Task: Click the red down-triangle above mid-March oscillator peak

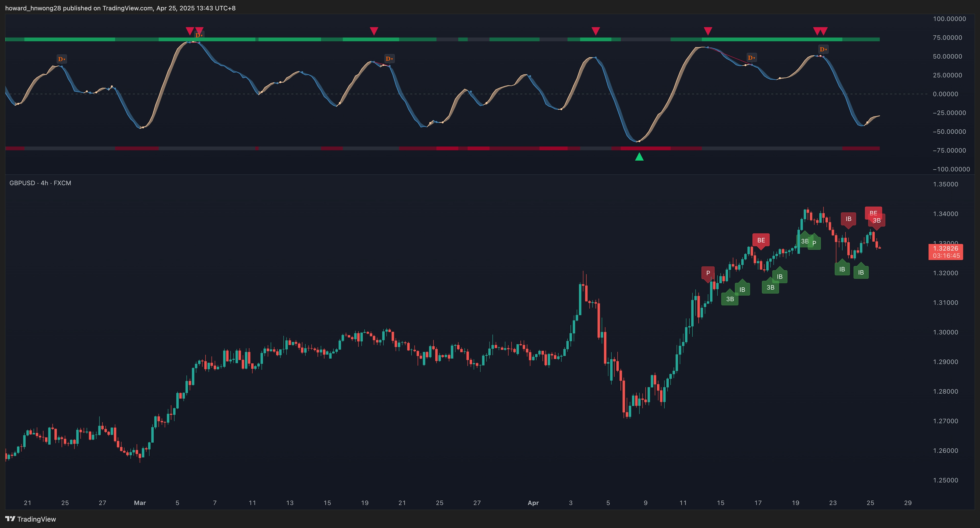Action: coord(374,31)
